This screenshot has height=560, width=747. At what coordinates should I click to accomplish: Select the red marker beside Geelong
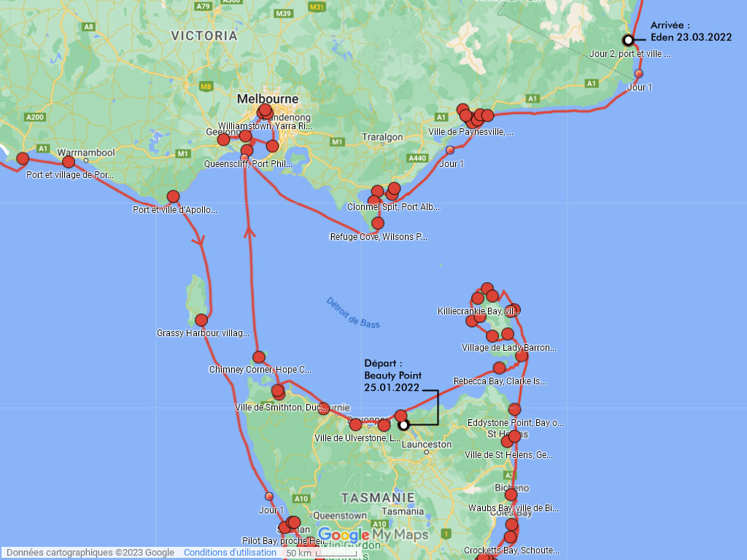pos(223,139)
